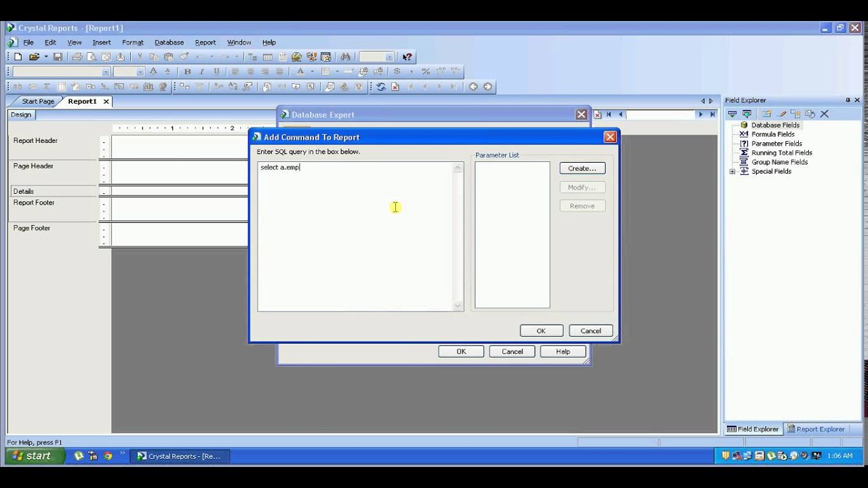868x488 pixels.
Task: Open the File menu
Action: [x=28, y=42]
